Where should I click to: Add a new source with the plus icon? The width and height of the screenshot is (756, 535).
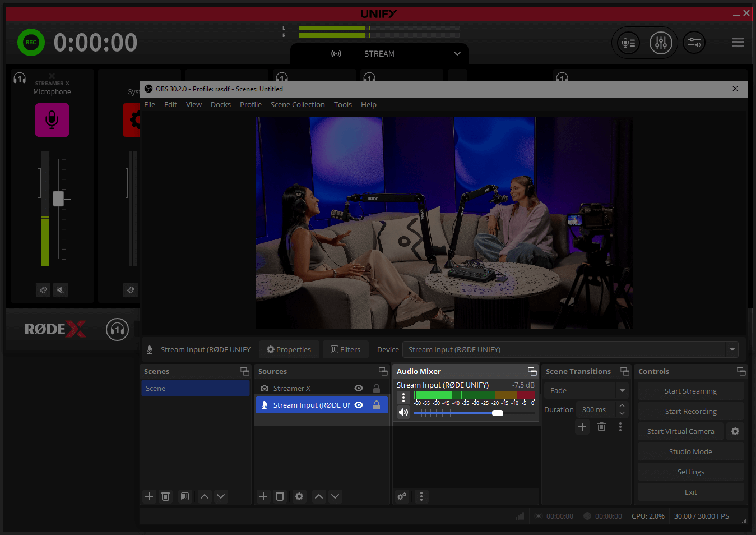click(x=263, y=496)
